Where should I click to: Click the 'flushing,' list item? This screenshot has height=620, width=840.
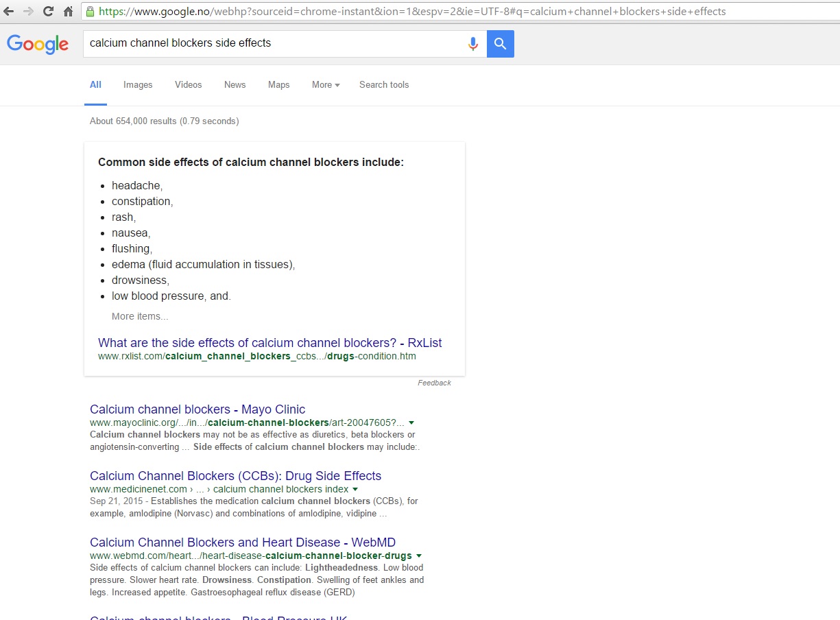(132, 249)
